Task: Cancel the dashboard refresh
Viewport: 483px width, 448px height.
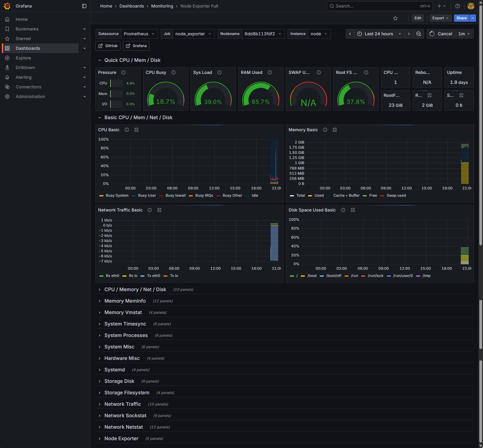Action: click(441, 34)
